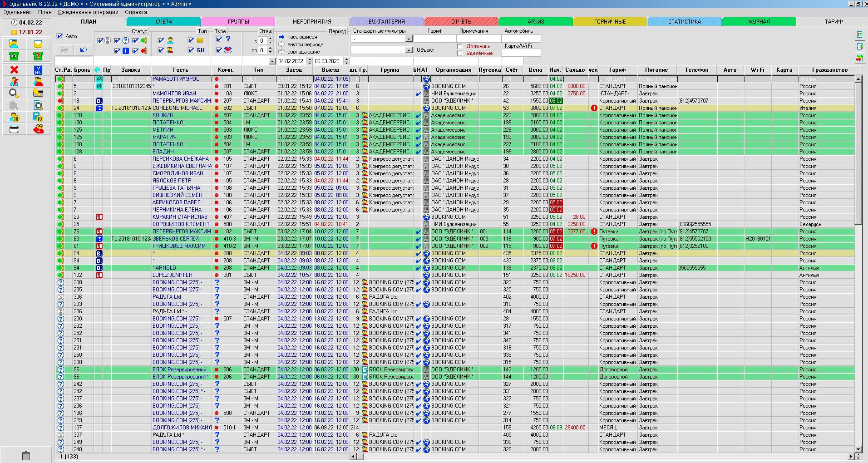Click the green telephone icon

[14, 56]
